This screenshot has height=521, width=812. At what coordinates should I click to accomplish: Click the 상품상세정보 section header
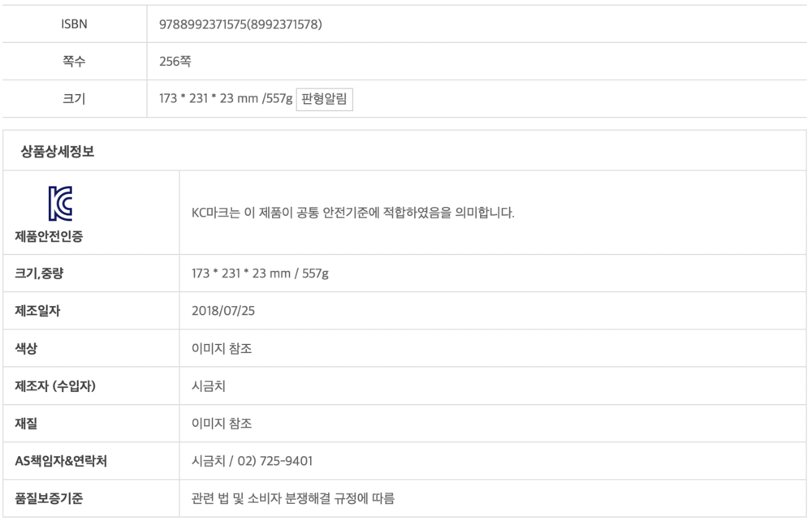tap(57, 151)
